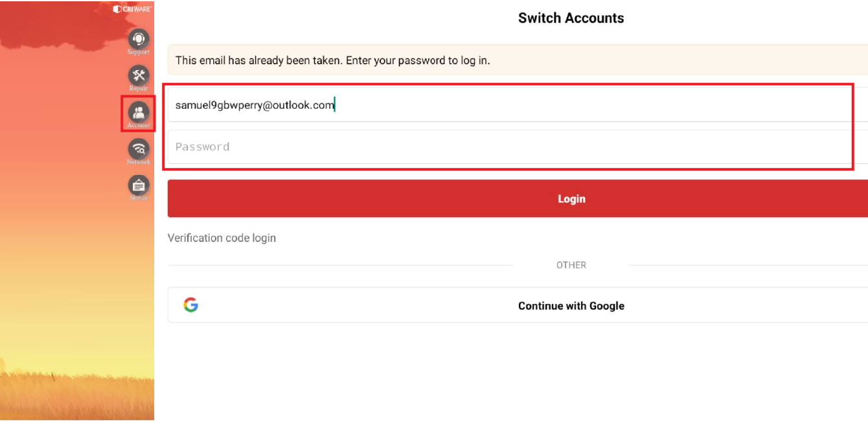Click the Google 'G' logo

190,305
